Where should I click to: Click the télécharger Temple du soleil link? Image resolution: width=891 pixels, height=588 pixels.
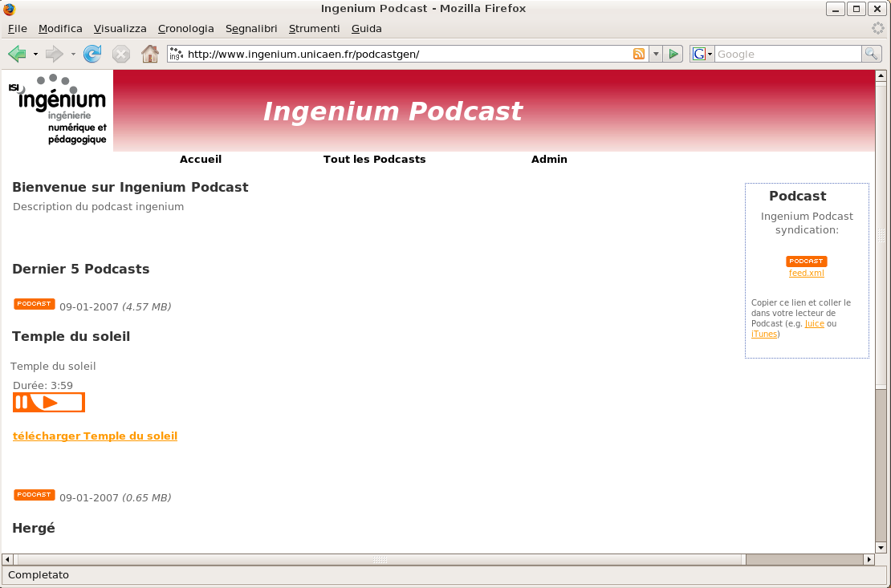pos(95,436)
